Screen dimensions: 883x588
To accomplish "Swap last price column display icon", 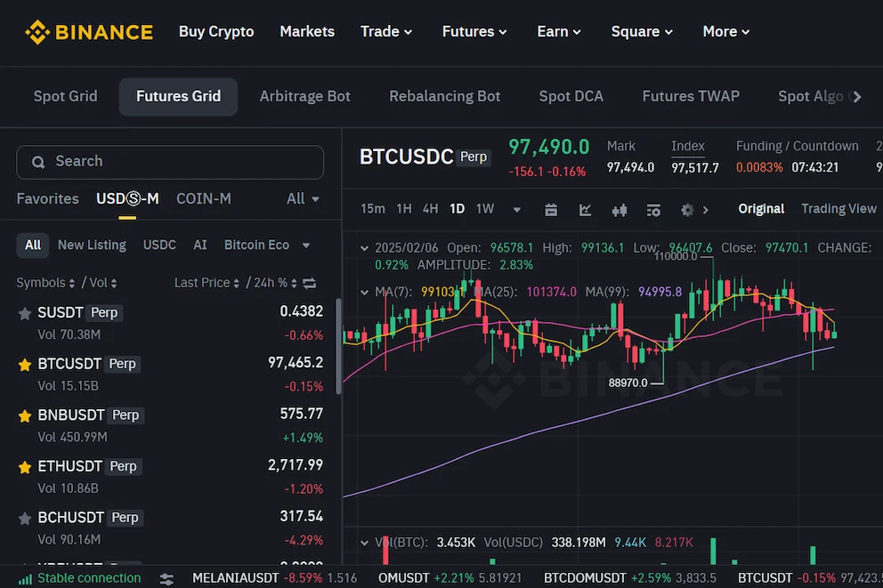I will click(x=309, y=283).
